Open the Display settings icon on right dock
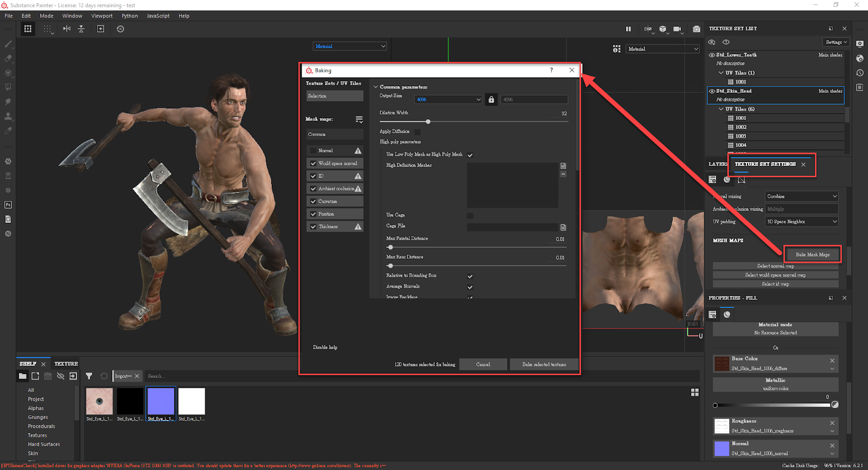This screenshot has width=868, height=470. [860, 43]
